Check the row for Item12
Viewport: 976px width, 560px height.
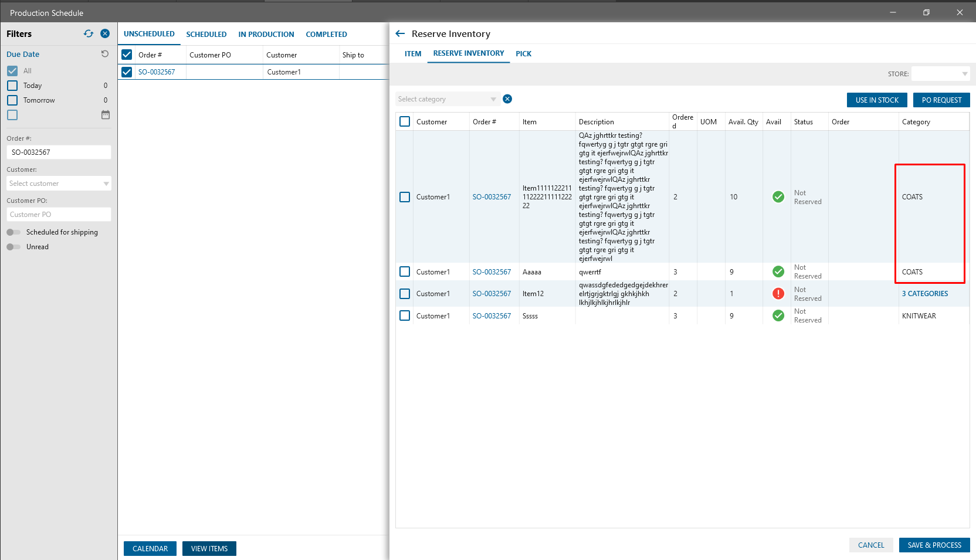(x=405, y=293)
